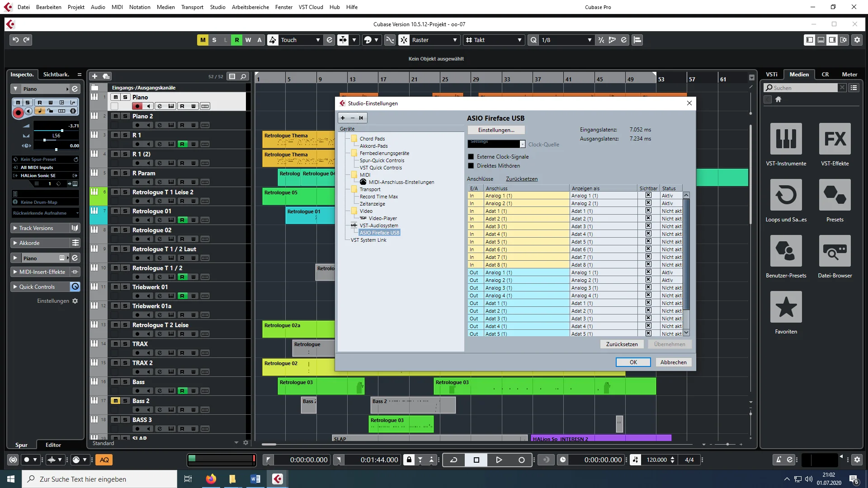Switch to the VSTi tab
Viewport: 868px width, 488px height.
772,75
